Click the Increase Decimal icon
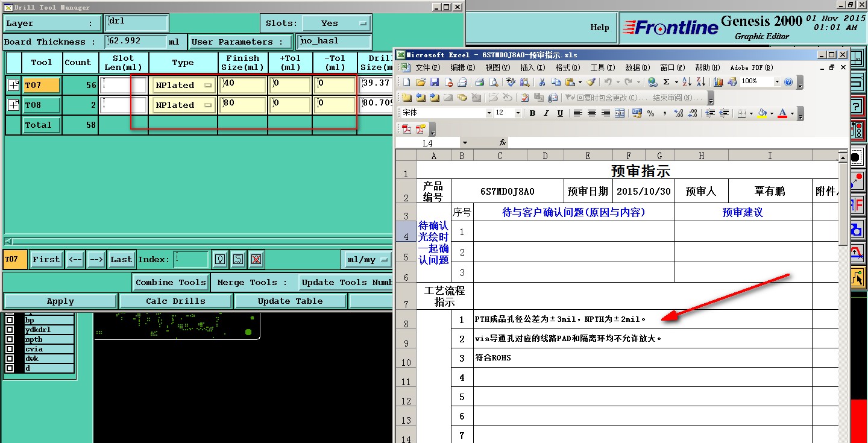 (678, 113)
